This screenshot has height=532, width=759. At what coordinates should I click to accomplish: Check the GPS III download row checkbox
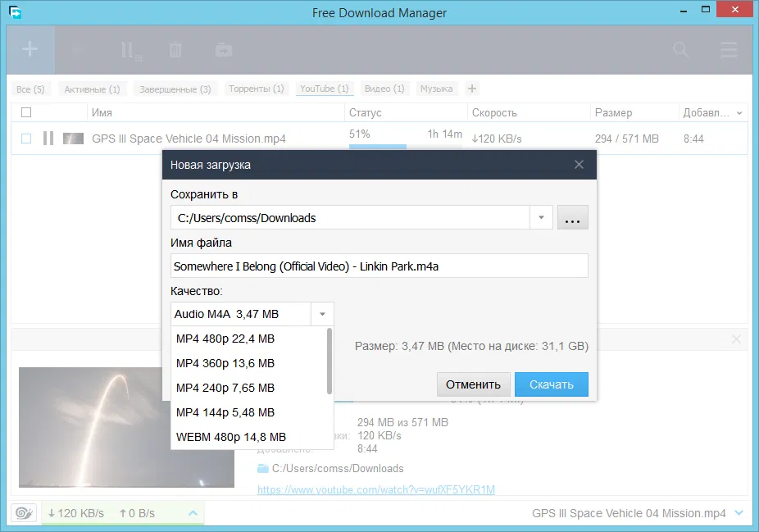[26, 139]
